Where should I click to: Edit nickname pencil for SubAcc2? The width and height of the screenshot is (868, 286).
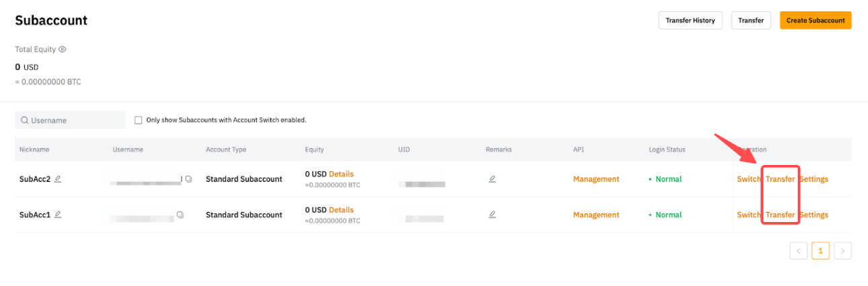[58, 179]
